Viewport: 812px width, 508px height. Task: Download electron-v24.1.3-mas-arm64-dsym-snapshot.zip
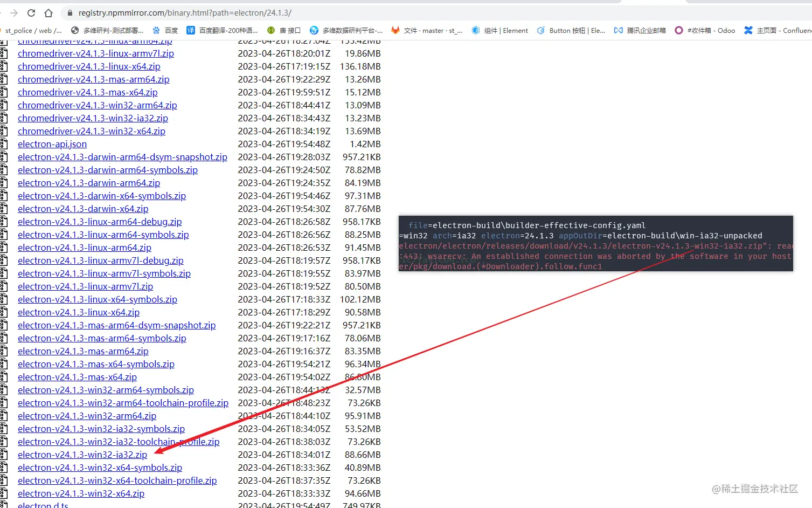(117, 325)
